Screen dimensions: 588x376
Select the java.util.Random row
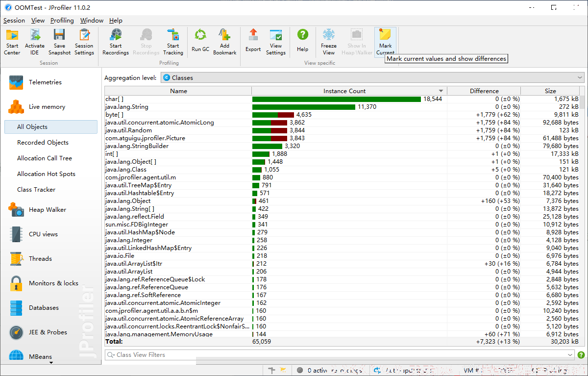[x=343, y=130]
